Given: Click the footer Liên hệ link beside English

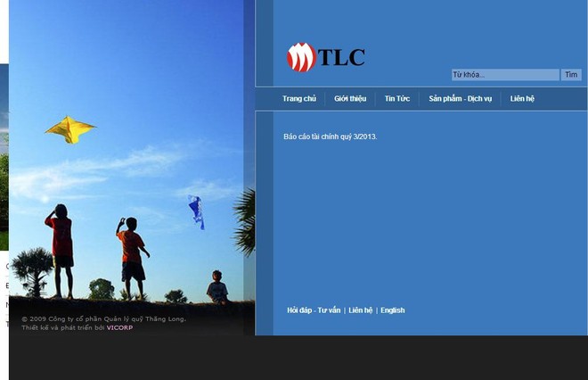Looking at the screenshot, I should [x=361, y=310].
